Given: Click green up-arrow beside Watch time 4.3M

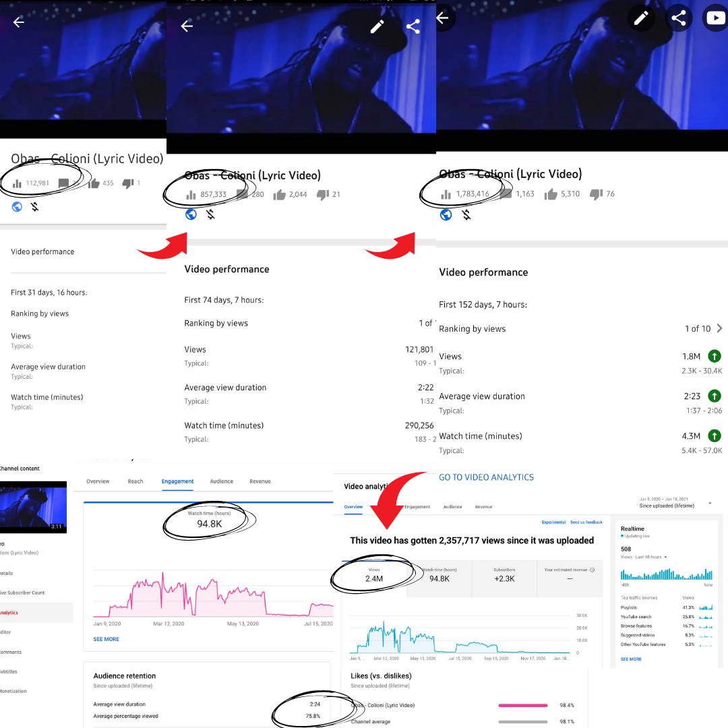Looking at the screenshot, I should pyautogui.click(x=714, y=436).
